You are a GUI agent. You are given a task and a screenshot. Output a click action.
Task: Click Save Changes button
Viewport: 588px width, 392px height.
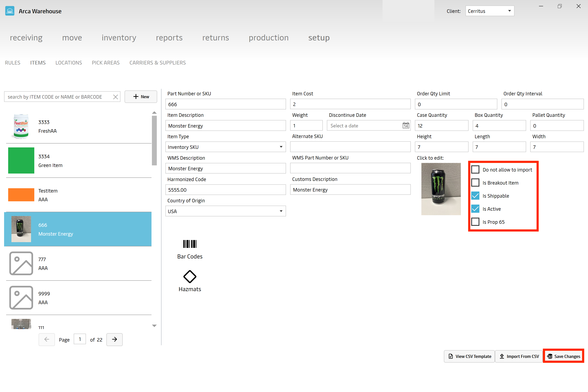(x=564, y=356)
